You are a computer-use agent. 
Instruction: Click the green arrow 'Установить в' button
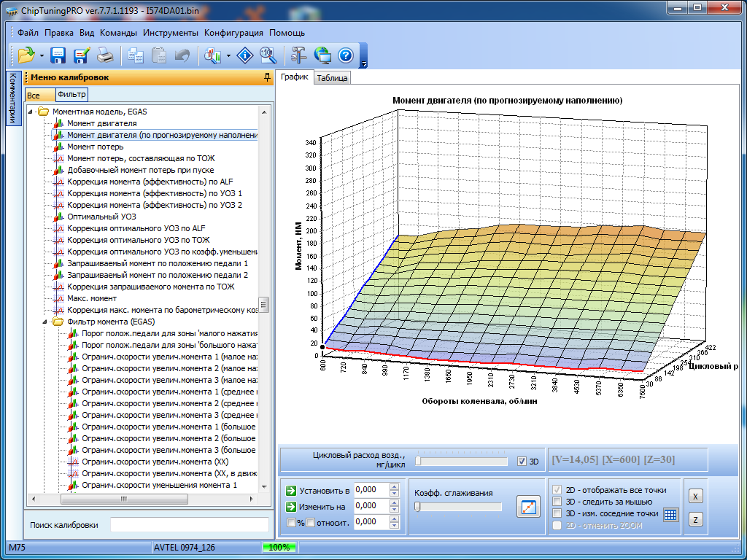291,490
